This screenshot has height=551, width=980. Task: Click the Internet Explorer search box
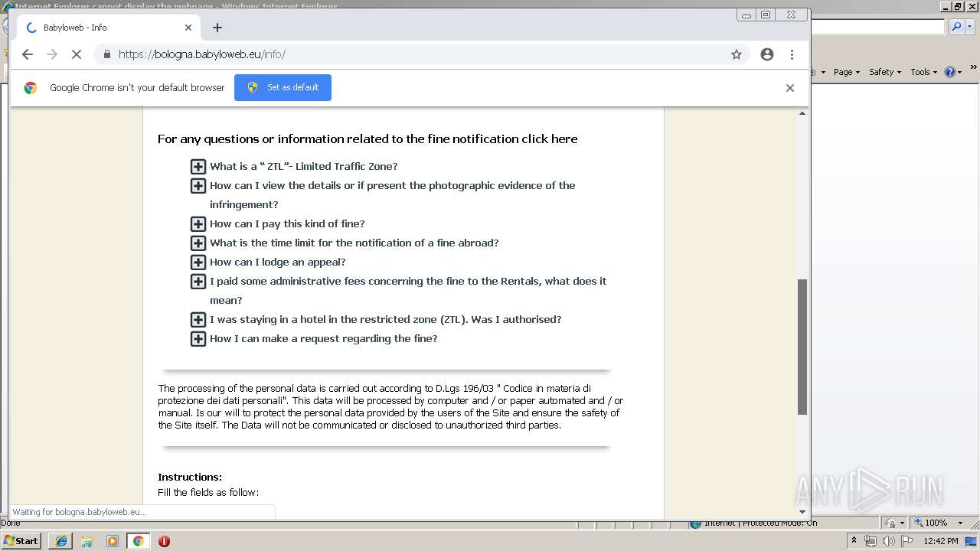877,27
